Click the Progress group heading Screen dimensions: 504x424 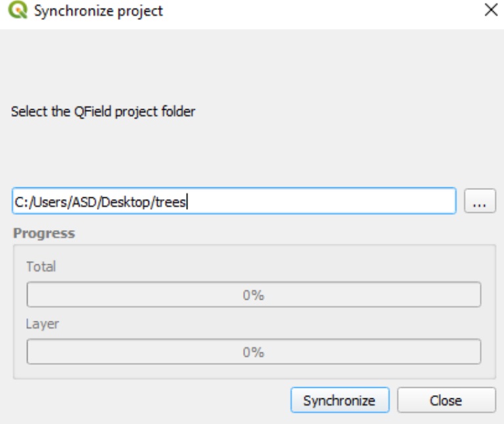[44, 233]
